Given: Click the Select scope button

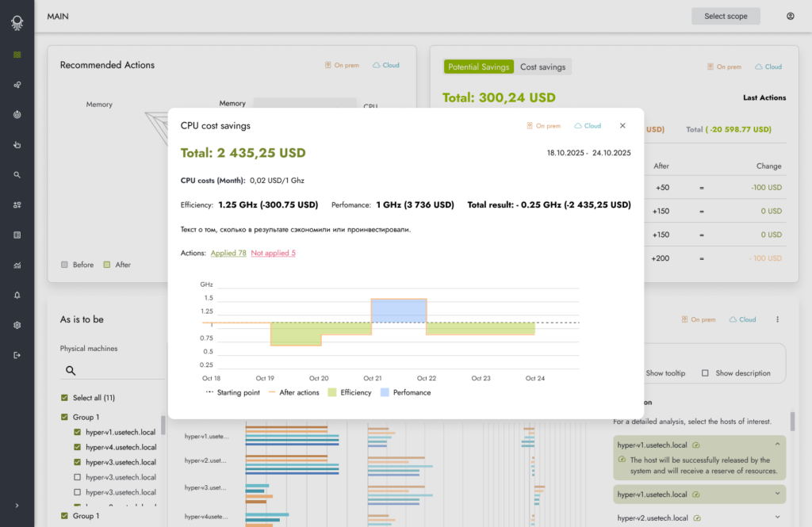Looking at the screenshot, I should [726, 16].
